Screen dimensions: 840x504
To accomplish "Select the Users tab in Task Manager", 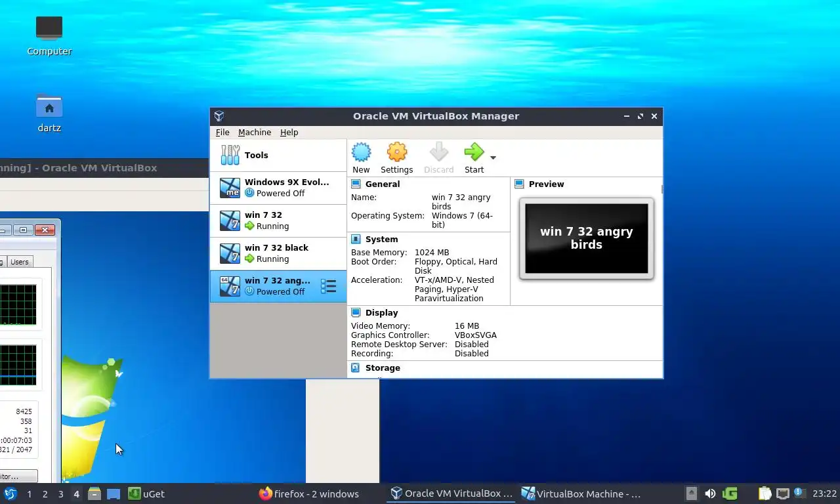I will [x=20, y=262].
